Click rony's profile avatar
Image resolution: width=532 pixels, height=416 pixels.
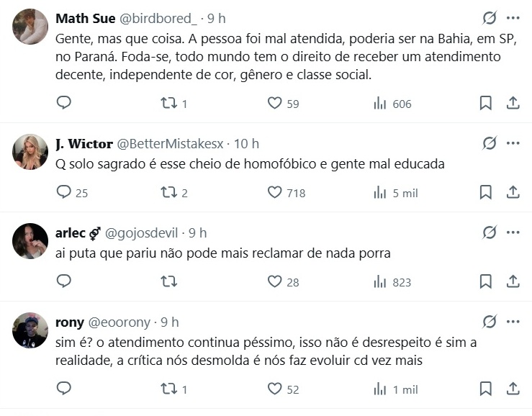[x=30, y=330]
